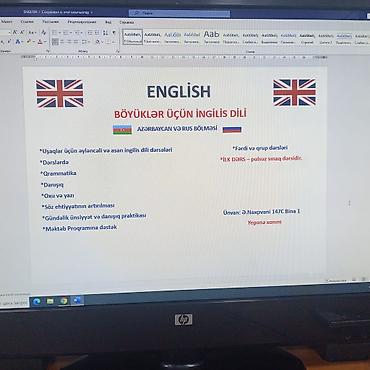The height and width of the screenshot is (370, 370).
Task: Click the Clear All Formatting icon
Action: click(43, 32)
